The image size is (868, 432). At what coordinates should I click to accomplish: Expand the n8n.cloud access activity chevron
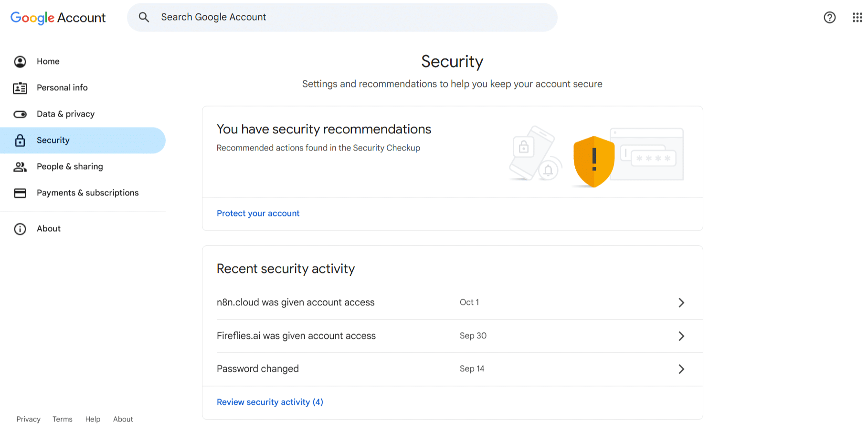coord(681,302)
